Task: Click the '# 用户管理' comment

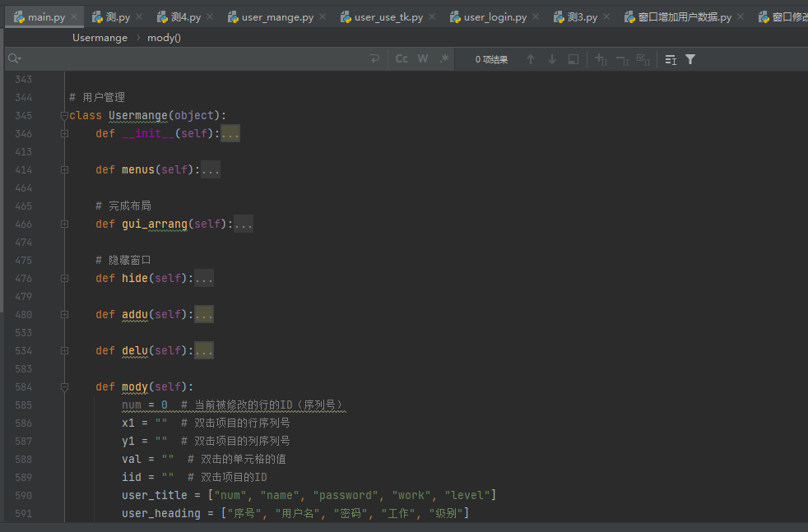Action: tap(97, 97)
